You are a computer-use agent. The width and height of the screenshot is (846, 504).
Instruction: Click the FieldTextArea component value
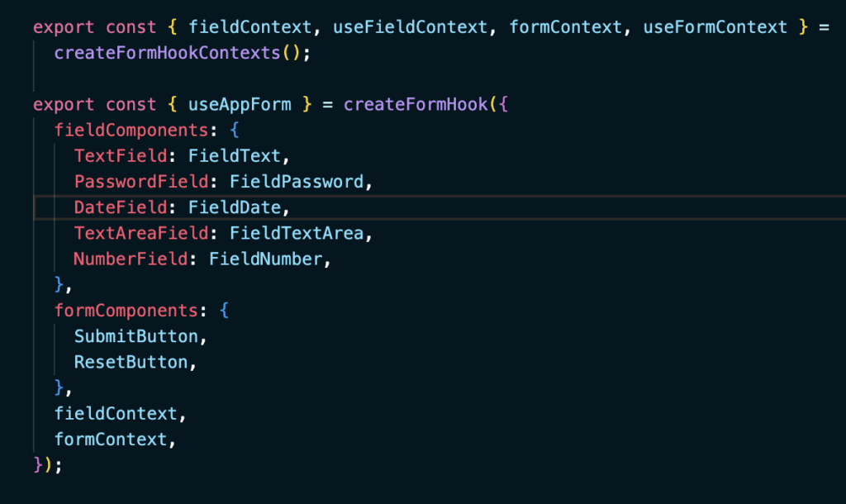(296, 234)
